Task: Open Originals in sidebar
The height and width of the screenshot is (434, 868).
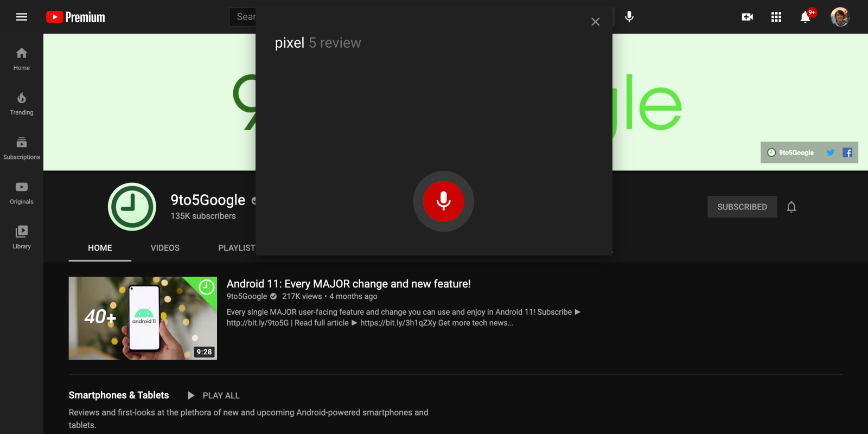Action: click(x=22, y=193)
